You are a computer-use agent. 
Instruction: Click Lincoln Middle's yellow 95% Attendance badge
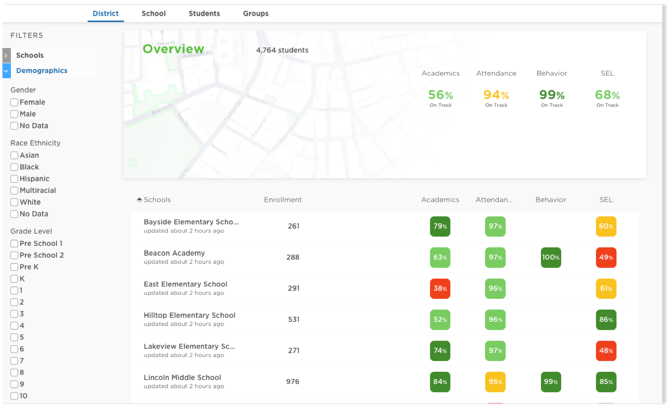[495, 382]
